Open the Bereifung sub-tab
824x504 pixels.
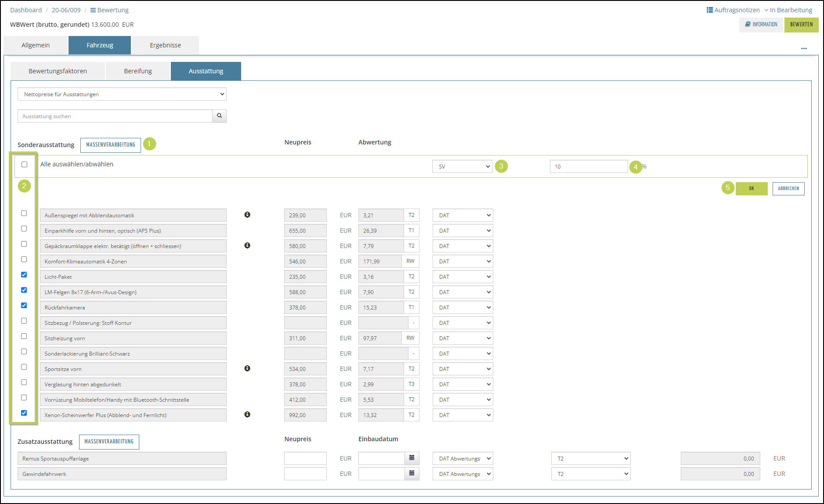(x=138, y=71)
